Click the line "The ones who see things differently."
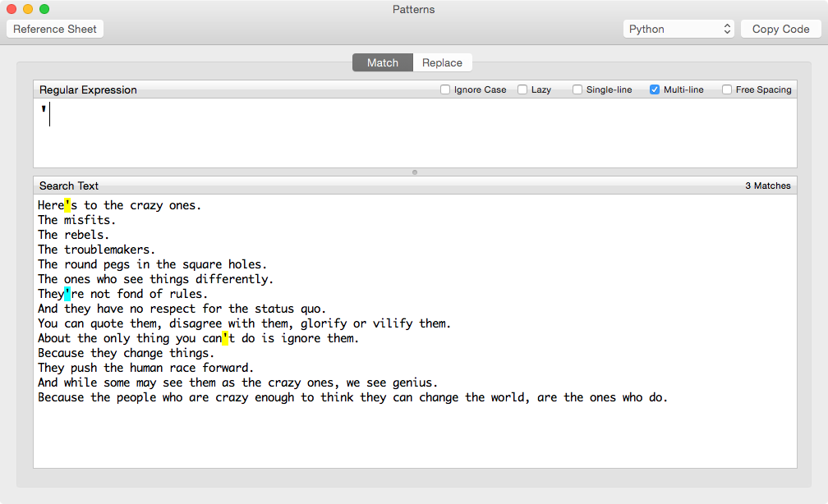The image size is (828, 504). tap(155, 279)
